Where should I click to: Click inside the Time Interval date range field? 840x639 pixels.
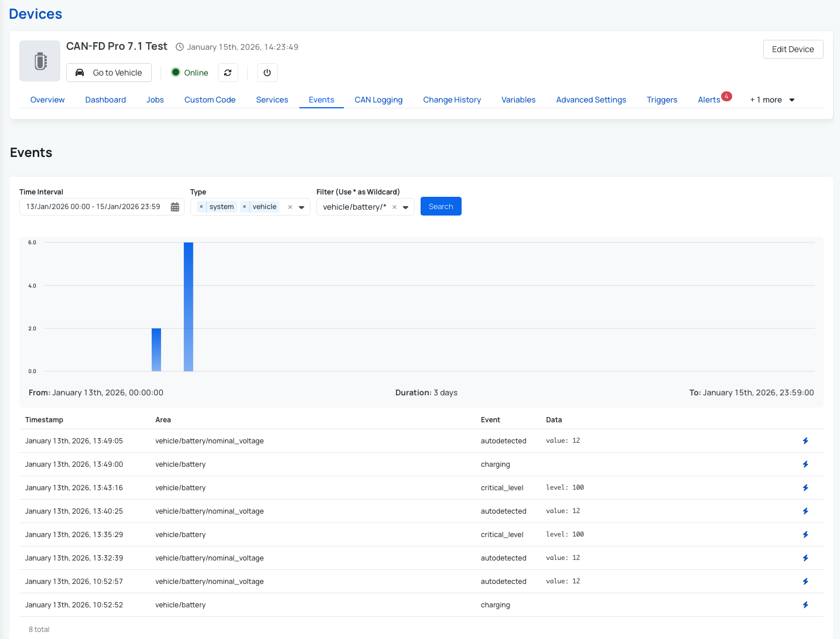pyautogui.click(x=94, y=206)
